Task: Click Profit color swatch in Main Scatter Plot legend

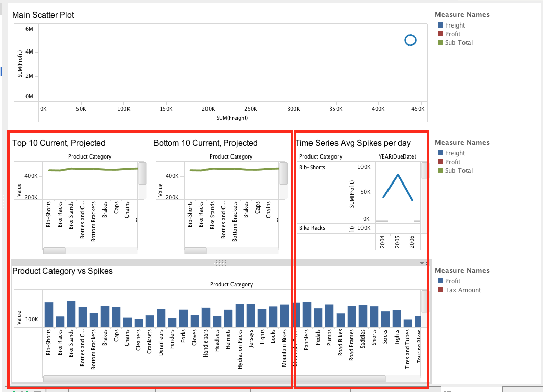Action: click(x=441, y=34)
